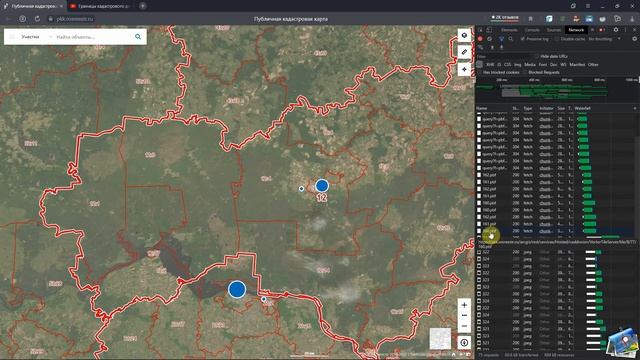This screenshot has height=360, width=640.
Task: Open network settings gear beside throttling
Action: click(634, 39)
